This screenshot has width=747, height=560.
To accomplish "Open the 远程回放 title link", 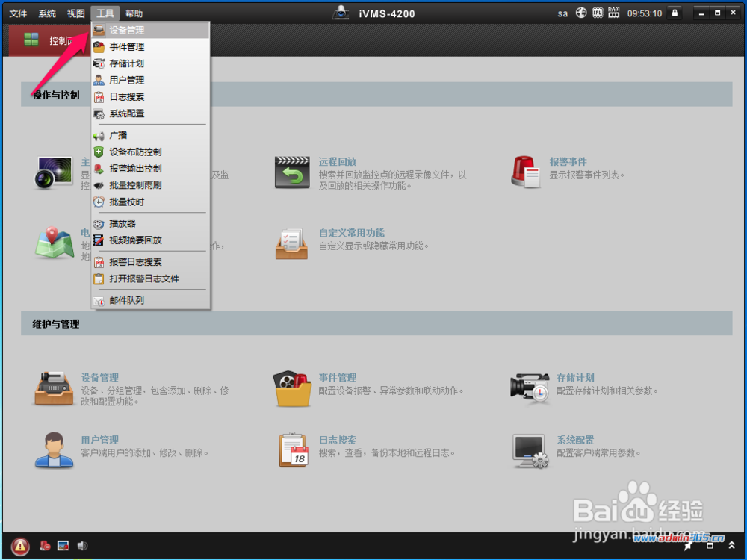I will pyautogui.click(x=338, y=162).
